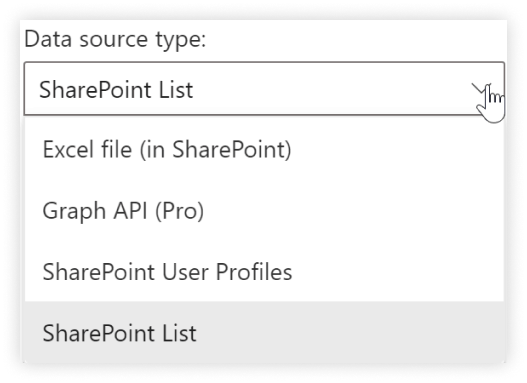Viewport: 527px width, 383px height.
Task: Click the word Excel in first option
Action: tap(68, 149)
